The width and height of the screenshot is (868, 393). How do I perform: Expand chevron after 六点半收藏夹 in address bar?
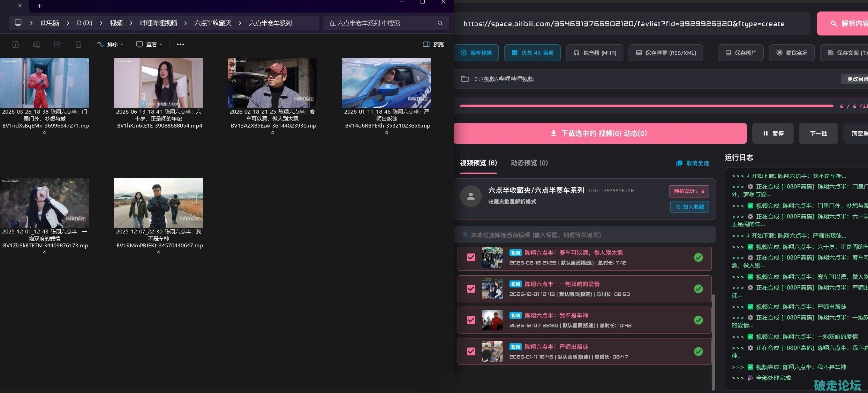[x=240, y=23]
